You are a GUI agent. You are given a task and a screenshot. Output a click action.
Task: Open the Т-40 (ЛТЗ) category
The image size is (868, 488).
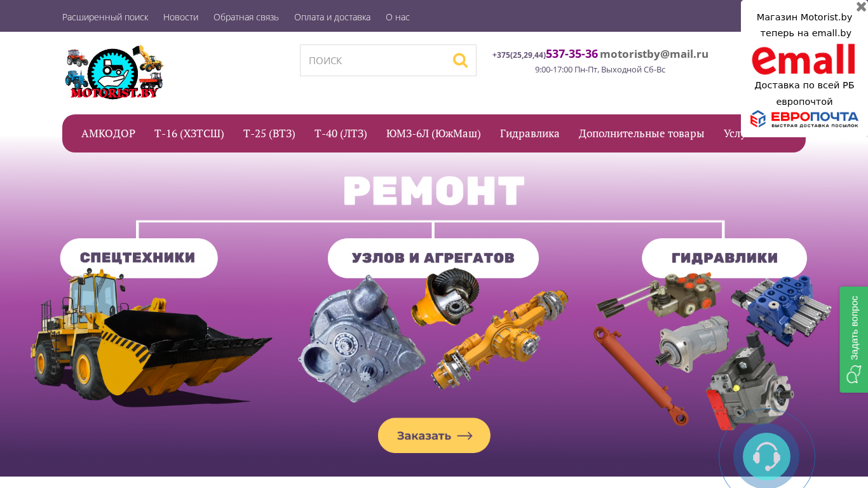point(341,133)
